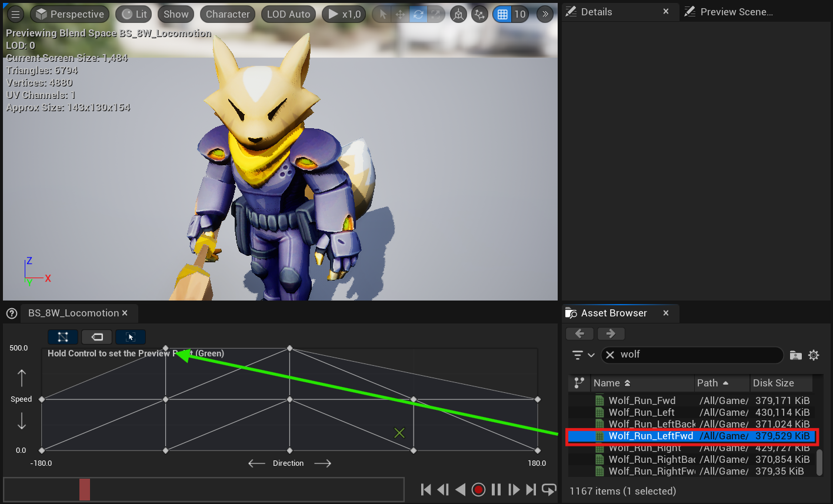
Task: Click the red Record button
Action: pyautogui.click(x=479, y=489)
